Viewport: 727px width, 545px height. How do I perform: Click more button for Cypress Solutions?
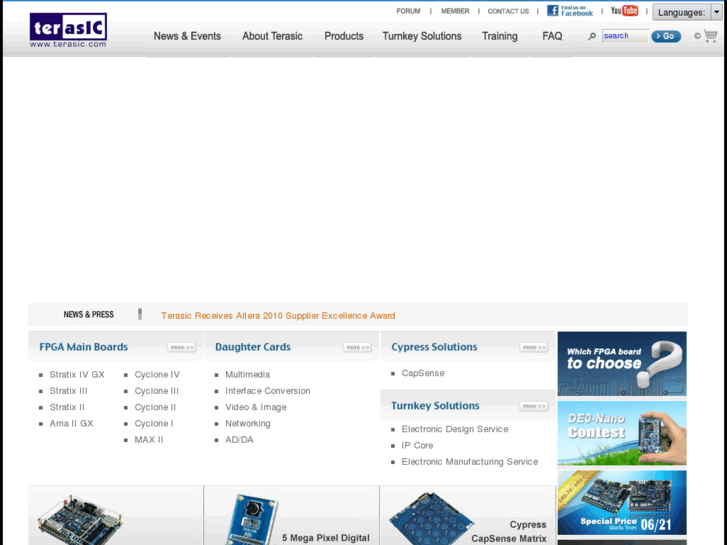pyautogui.click(x=534, y=347)
